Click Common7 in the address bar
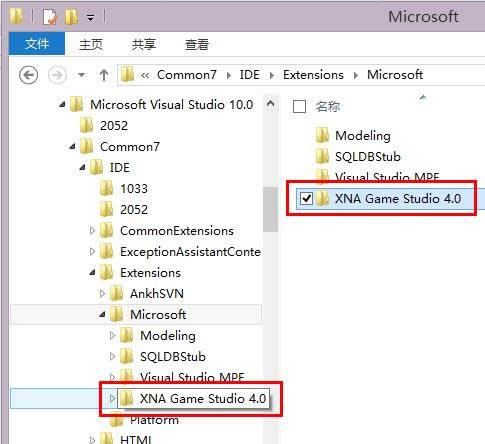Screen dimensions: 485x444 click(x=187, y=75)
